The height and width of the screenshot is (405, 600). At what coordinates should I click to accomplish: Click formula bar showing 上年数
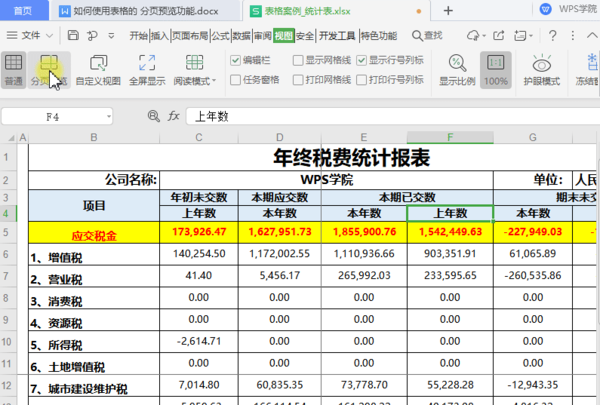click(x=393, y=116)
